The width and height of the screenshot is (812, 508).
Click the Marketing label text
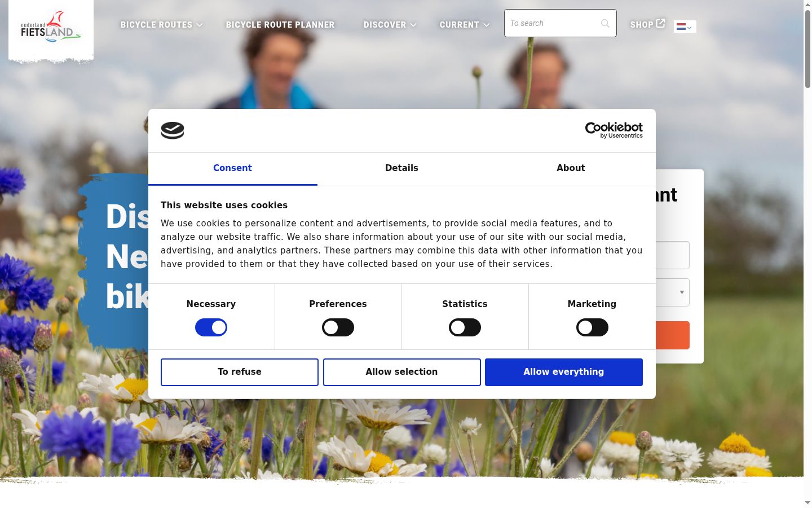[x=592, y=304]
